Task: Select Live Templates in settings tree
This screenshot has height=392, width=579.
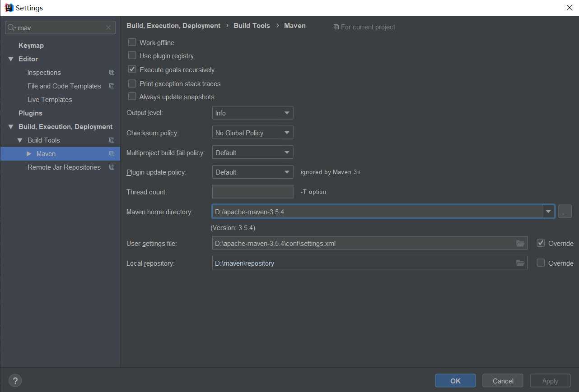Action: coord(50,100)
